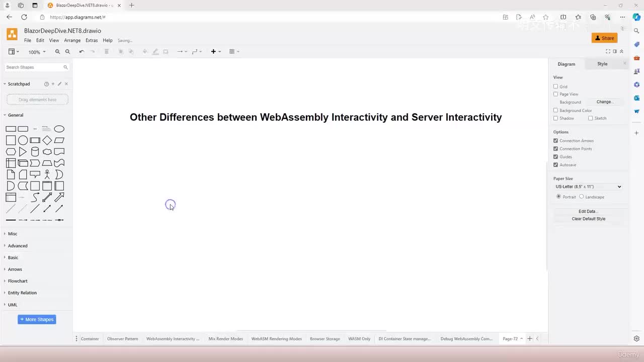Click the zoom in magnifier icon
The width and height of the screenshot is (644, 362).
(x=57, y=52)
